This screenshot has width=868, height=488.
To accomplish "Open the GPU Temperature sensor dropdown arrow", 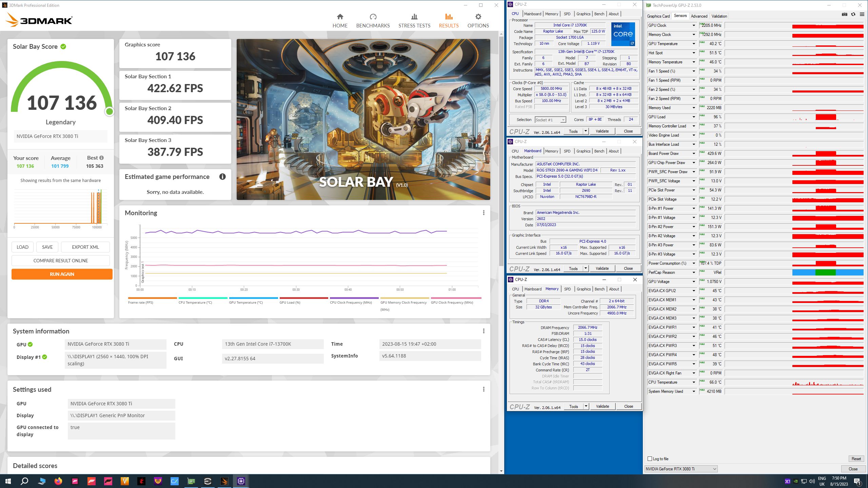I will [694, 44].
